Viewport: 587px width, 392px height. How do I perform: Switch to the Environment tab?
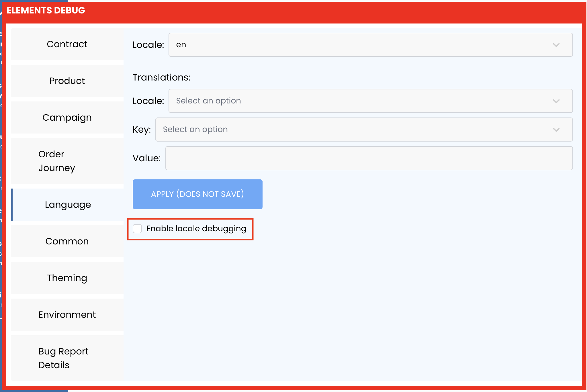coord(67,315)
